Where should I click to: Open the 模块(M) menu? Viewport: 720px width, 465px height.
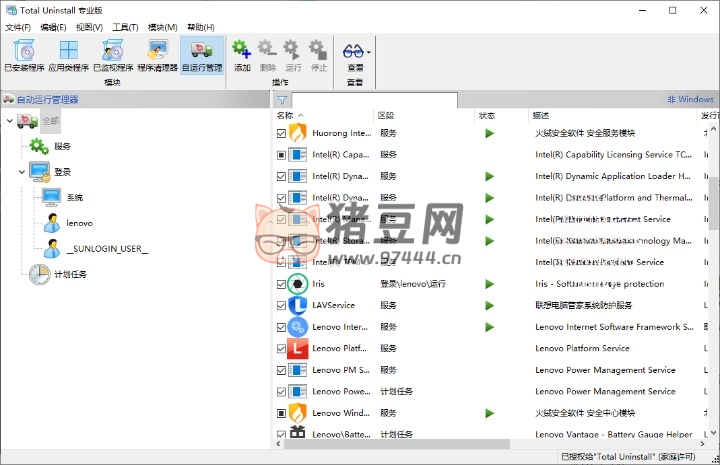pos(162,27)
